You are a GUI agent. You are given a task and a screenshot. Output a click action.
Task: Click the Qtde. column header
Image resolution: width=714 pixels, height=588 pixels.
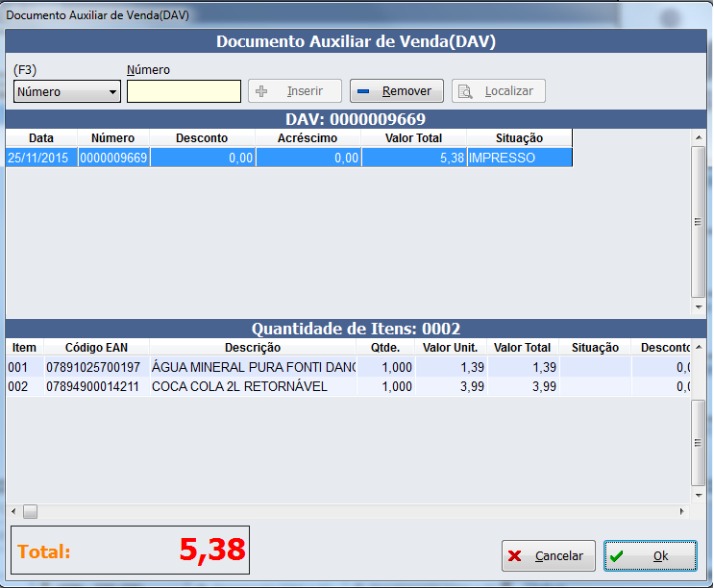[386, 348]
